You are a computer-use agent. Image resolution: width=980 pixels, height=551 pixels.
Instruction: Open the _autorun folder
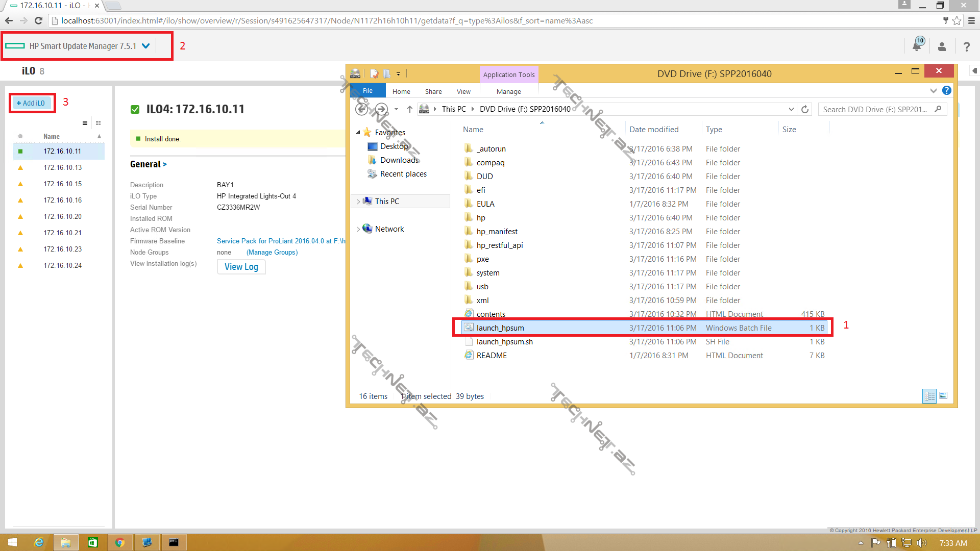point(492,148)
